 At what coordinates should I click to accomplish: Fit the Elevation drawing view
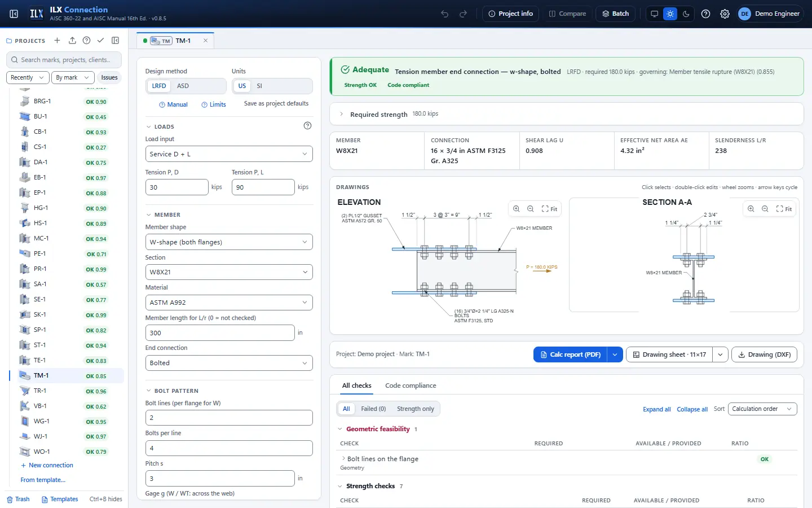click(549, 209)
